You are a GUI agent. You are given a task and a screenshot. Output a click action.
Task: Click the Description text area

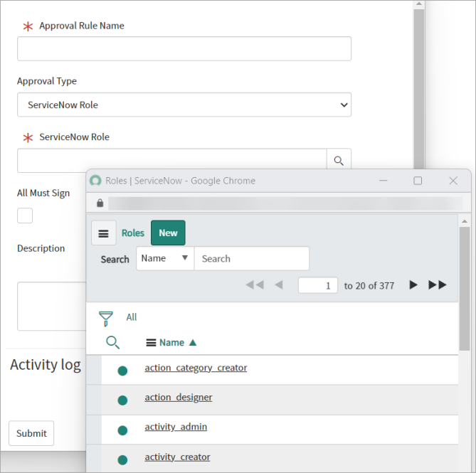point(52,306)
